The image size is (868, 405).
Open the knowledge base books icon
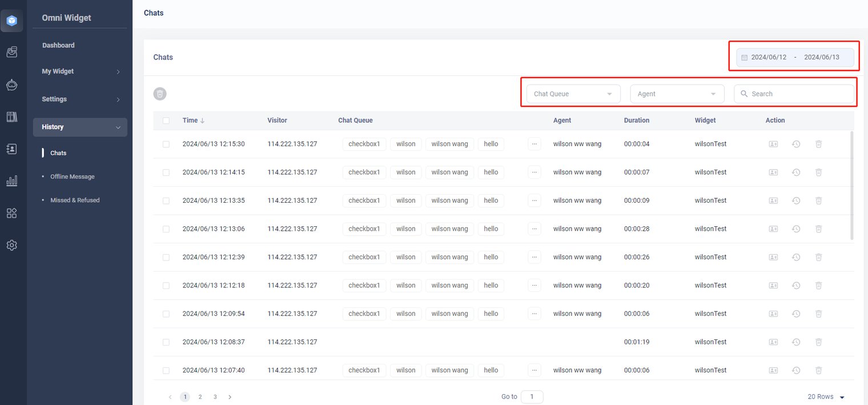click(x=11, y=117)
